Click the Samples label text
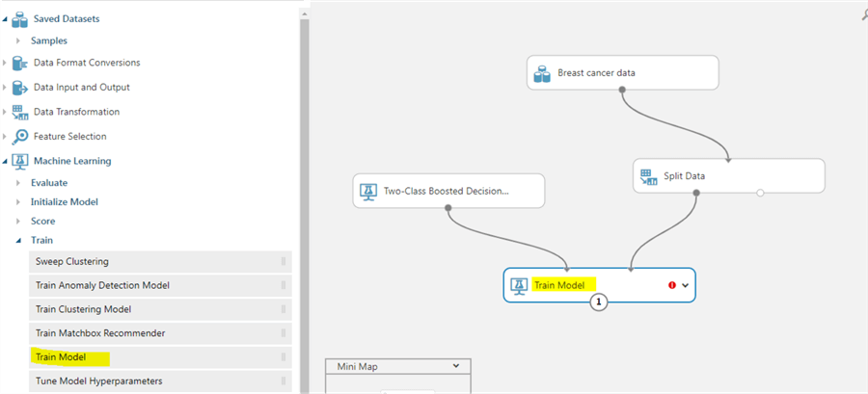 (x=49, y=40)
